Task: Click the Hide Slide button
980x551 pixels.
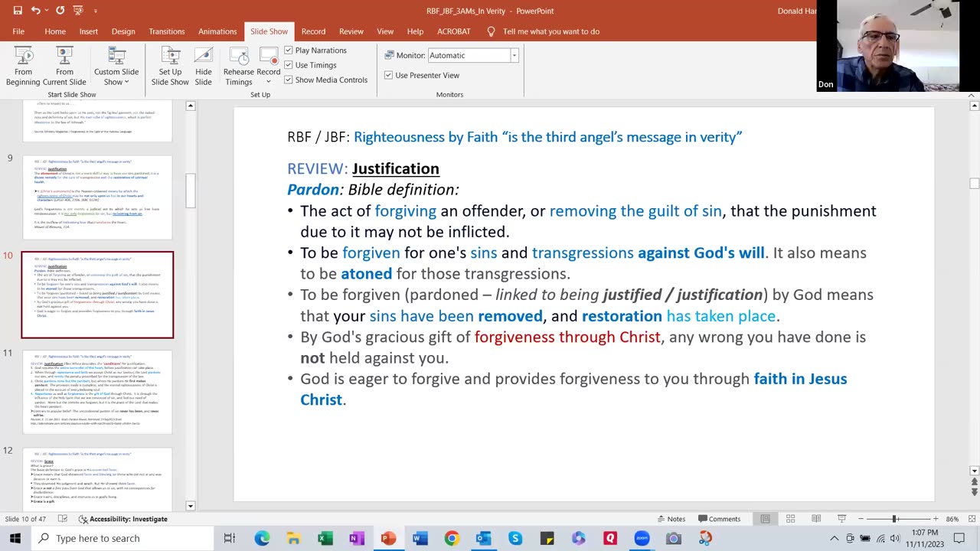Action: (203, 67)
